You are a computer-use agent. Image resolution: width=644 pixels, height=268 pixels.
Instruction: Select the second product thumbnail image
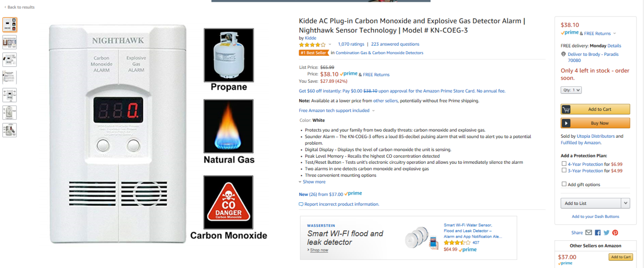tap(9, 42)
